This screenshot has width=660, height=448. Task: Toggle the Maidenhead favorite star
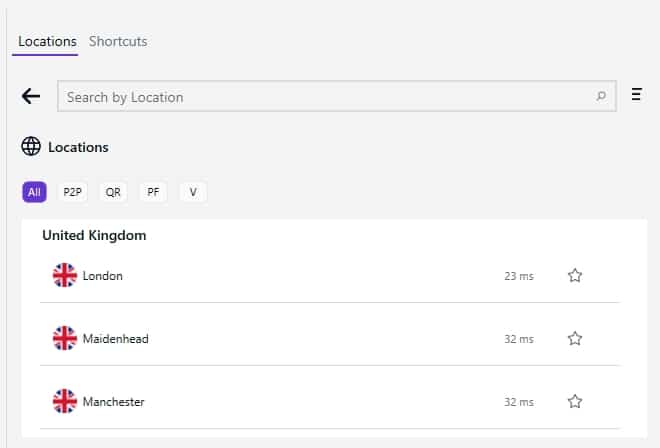tap(575, 339)
